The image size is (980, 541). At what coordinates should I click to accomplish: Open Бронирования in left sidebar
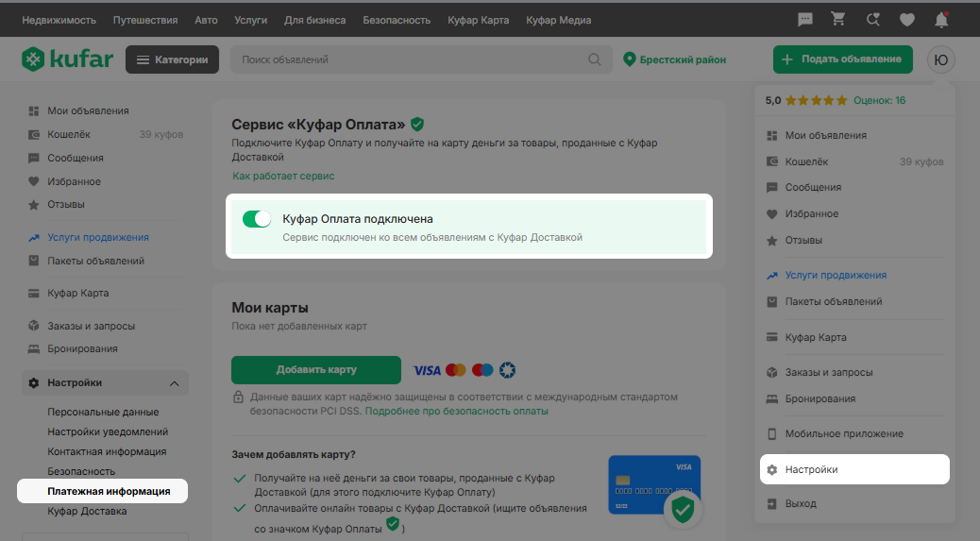82,348
